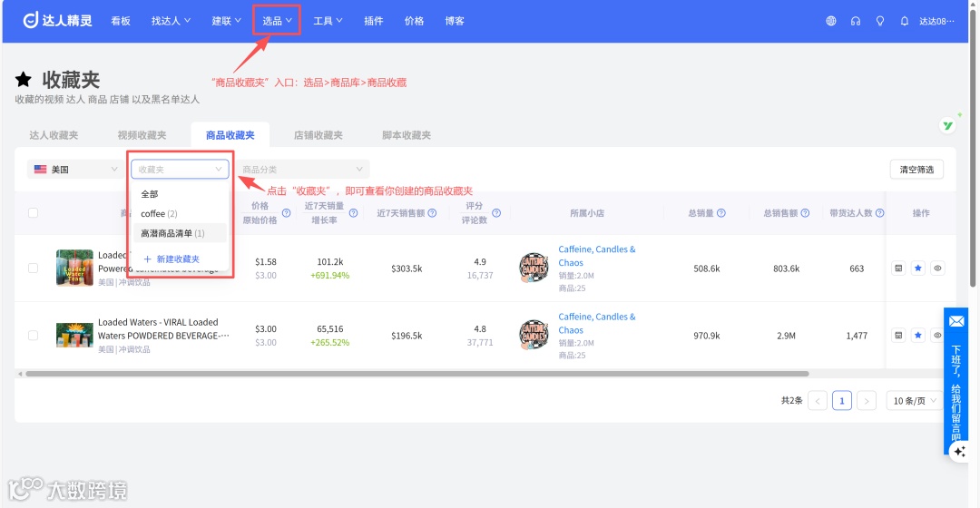Open the 达达08 account menu
This screenshot has width=980, height=508.
[936, 21]
